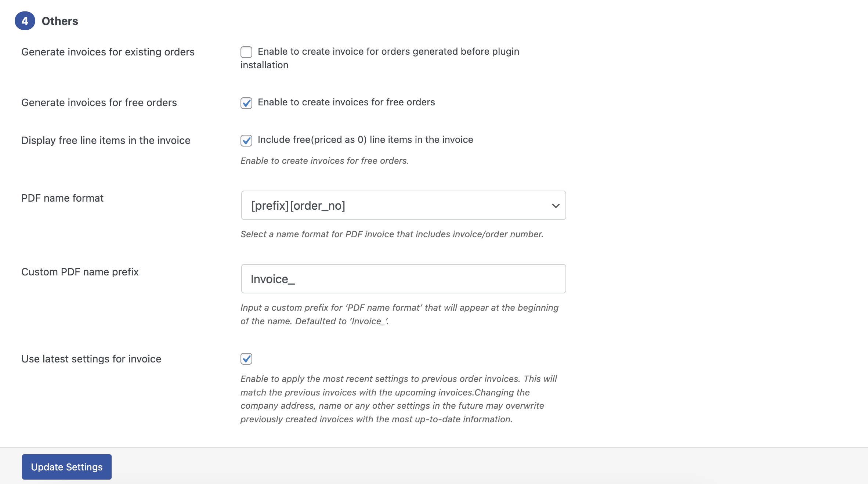Click the numbered step badge "4"
The image size is (868, 484).
(25, 21)
